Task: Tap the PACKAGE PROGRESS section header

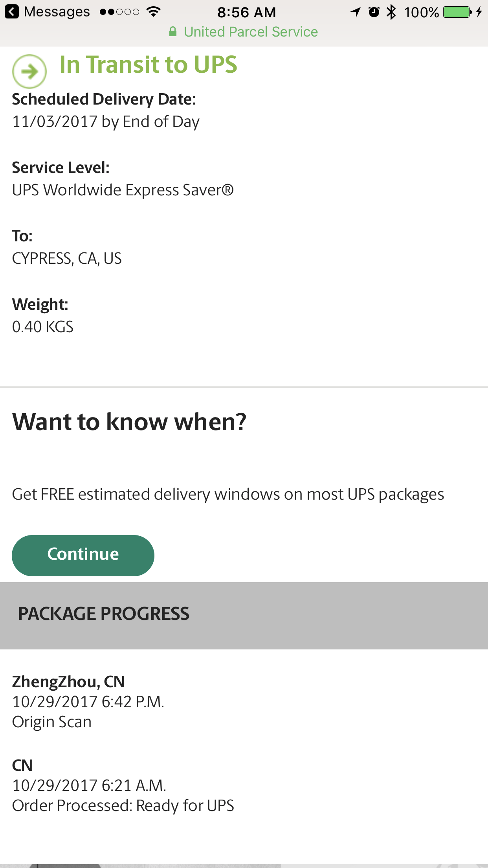Action: tap(104, 614)
